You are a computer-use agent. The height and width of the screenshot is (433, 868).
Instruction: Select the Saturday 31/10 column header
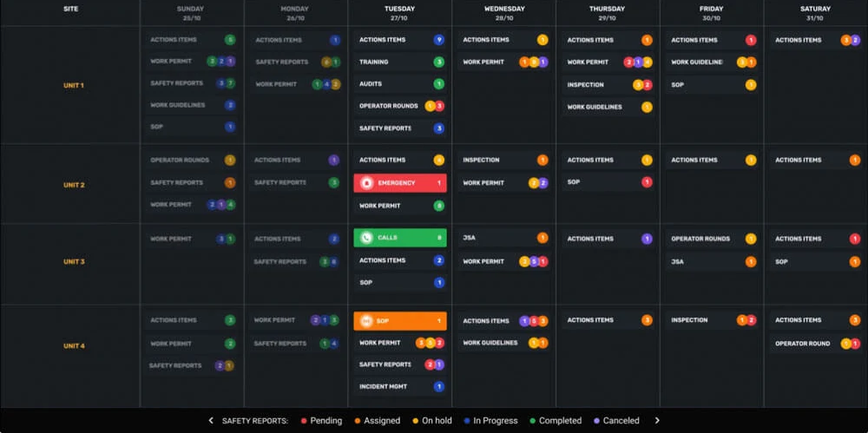tap(816, 13)
